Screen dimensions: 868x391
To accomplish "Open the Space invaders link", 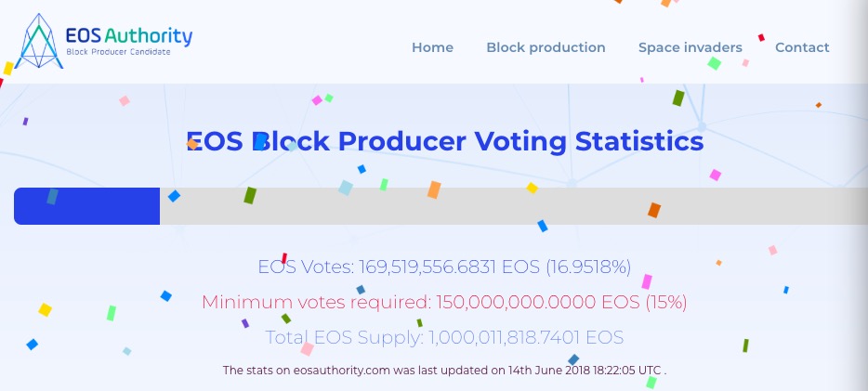I will coord(690,47).
